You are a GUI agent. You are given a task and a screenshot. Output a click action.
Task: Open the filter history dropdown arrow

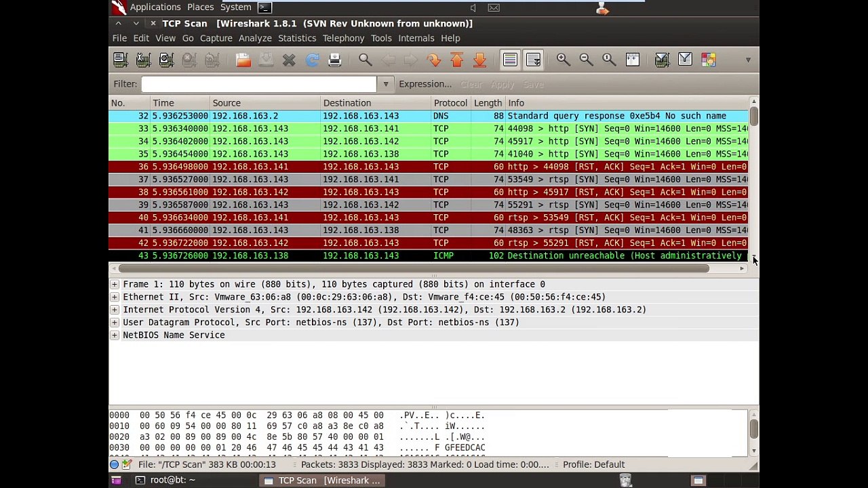point(386,84)
